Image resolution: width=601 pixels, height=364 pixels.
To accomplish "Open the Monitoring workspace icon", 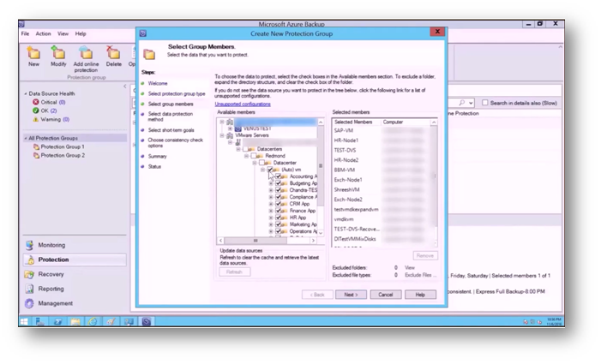I will tap(29, 245).
